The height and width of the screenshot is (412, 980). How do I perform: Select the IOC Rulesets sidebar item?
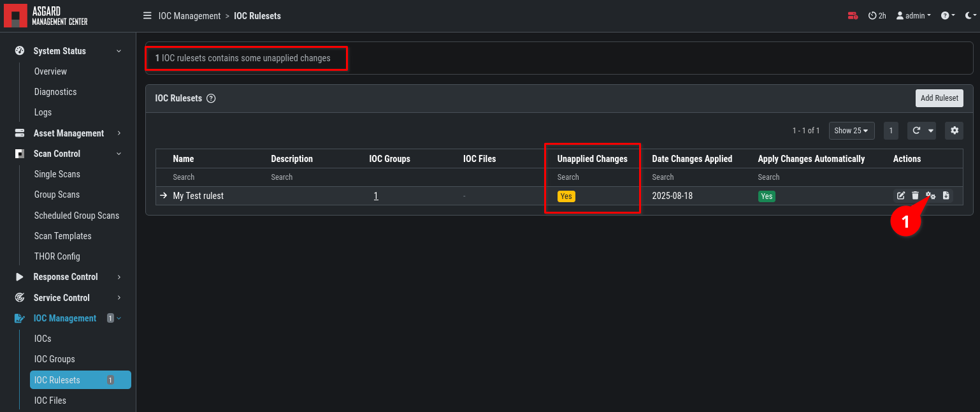coord(80,380)
